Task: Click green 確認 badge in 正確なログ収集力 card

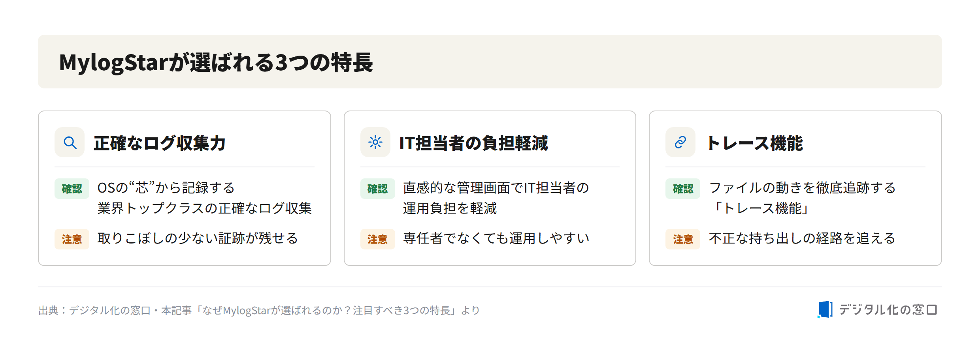Action: (x=72, y=189)
